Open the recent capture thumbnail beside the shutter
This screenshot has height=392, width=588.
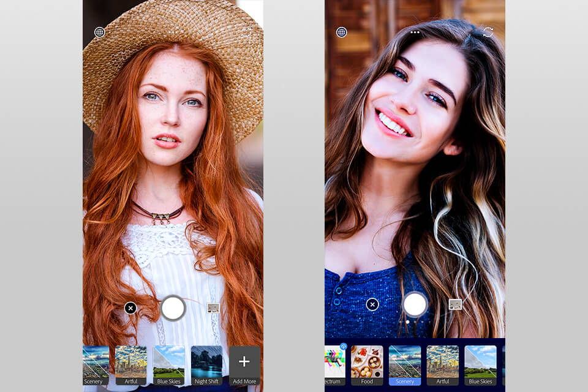point(213,308)
